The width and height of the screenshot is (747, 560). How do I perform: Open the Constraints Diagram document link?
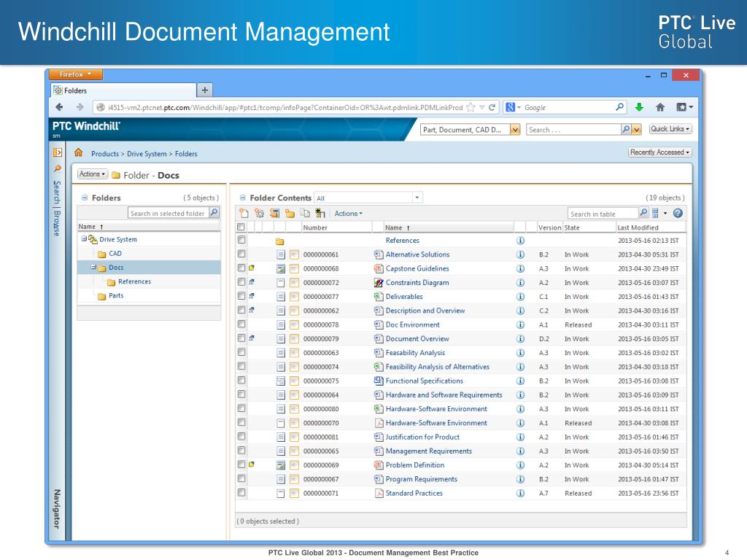tap(417, 282)
